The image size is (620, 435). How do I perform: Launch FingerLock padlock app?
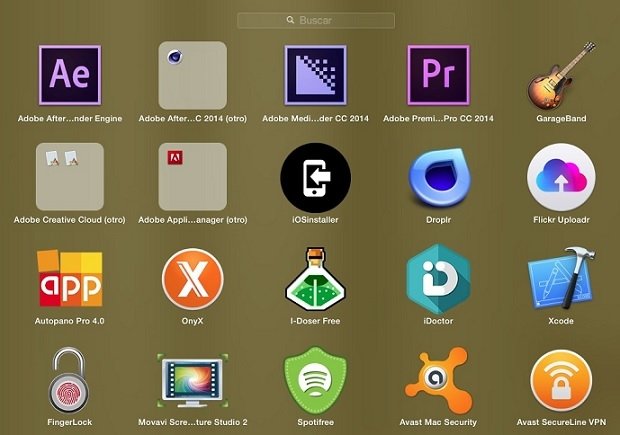[69, 380]
